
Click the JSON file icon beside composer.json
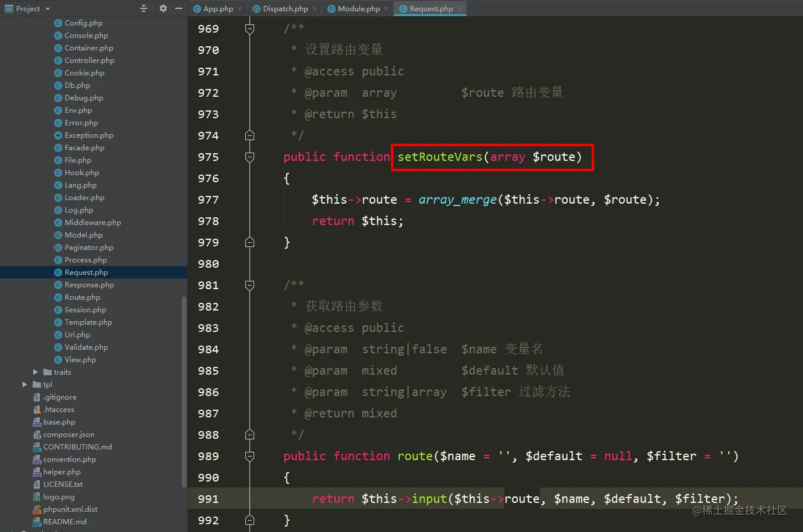tap(37, 435)
